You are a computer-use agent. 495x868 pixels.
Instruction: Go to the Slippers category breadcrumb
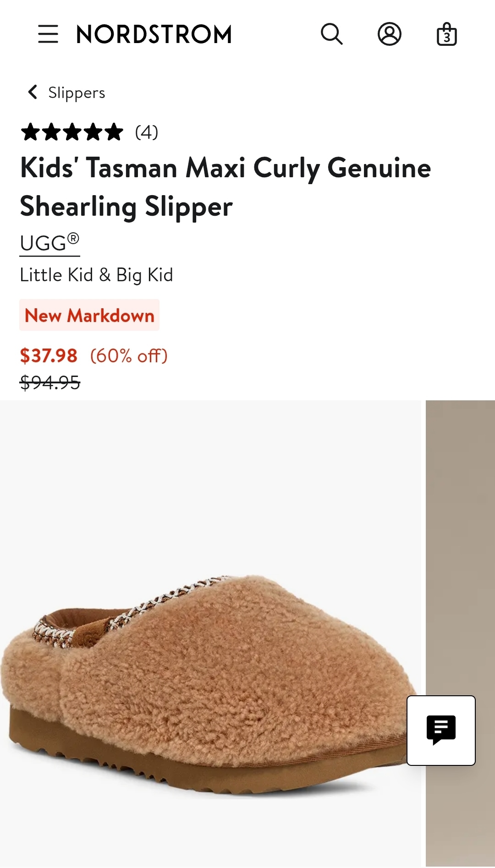[x=77, y=93]
